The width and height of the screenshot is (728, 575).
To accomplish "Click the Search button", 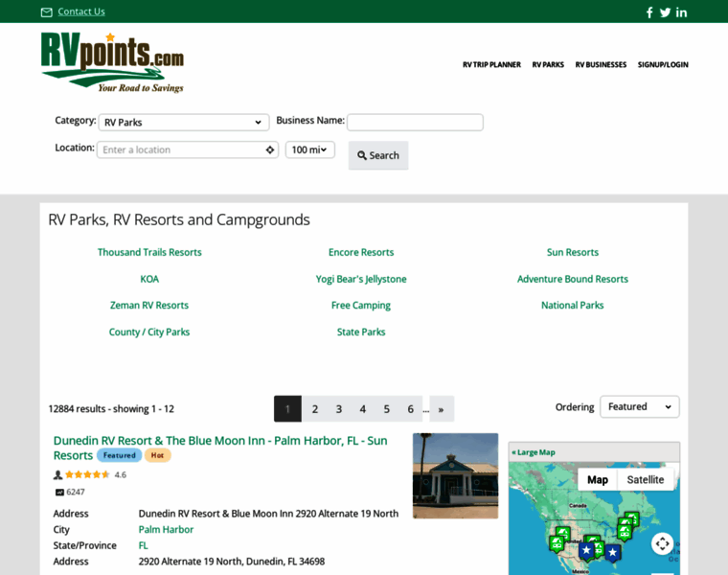I will (x=378, y=155).
